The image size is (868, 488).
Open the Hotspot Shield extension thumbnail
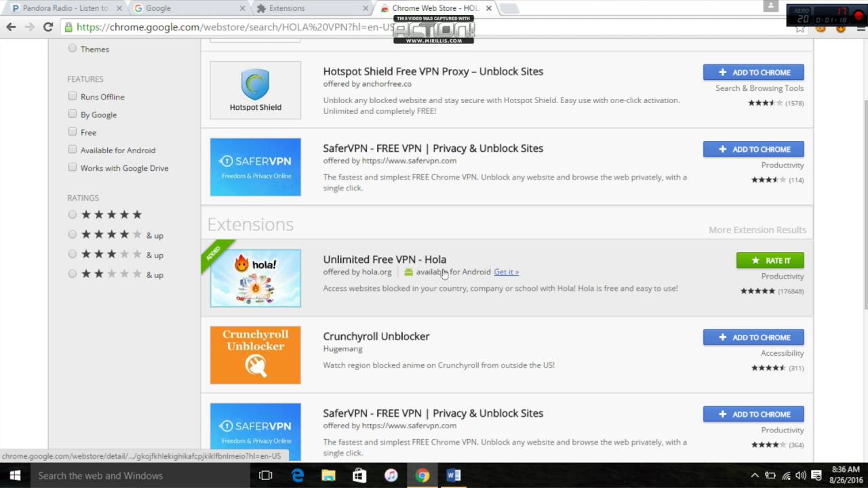pos(255,90)
